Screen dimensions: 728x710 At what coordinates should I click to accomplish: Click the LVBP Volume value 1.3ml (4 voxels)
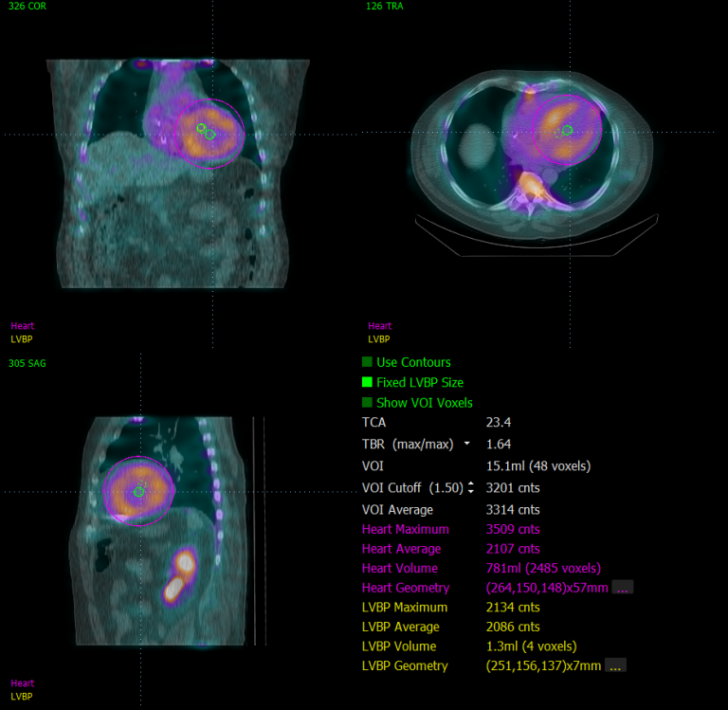click(531, 646)
